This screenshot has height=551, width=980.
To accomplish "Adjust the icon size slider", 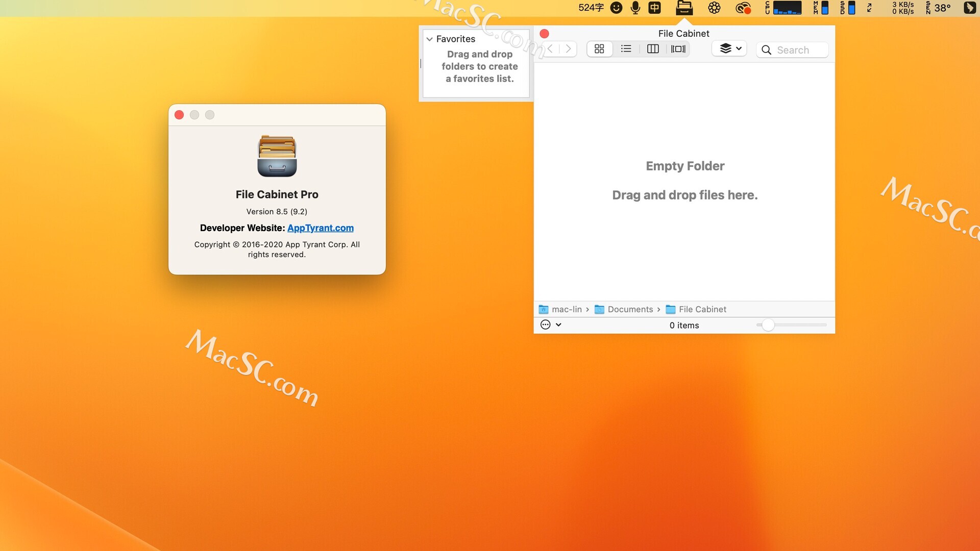I will [x=769, y=325].
